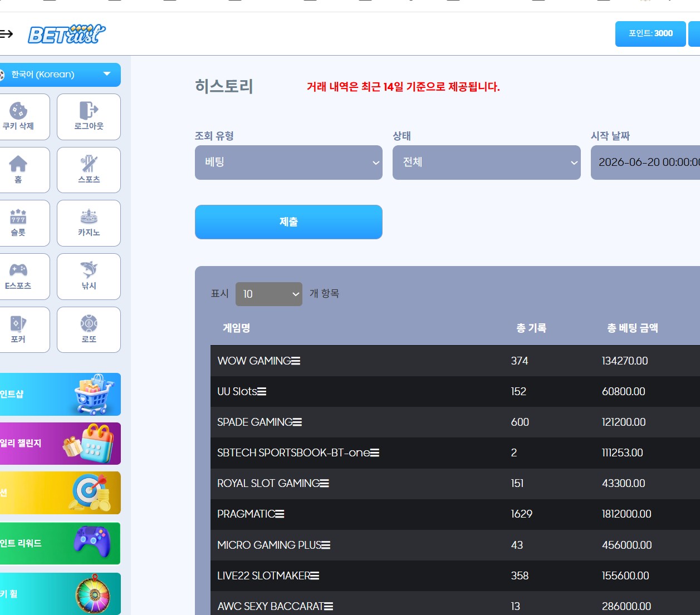
Task: Click the 히스토리 page heading
Action: click(224, 86)
